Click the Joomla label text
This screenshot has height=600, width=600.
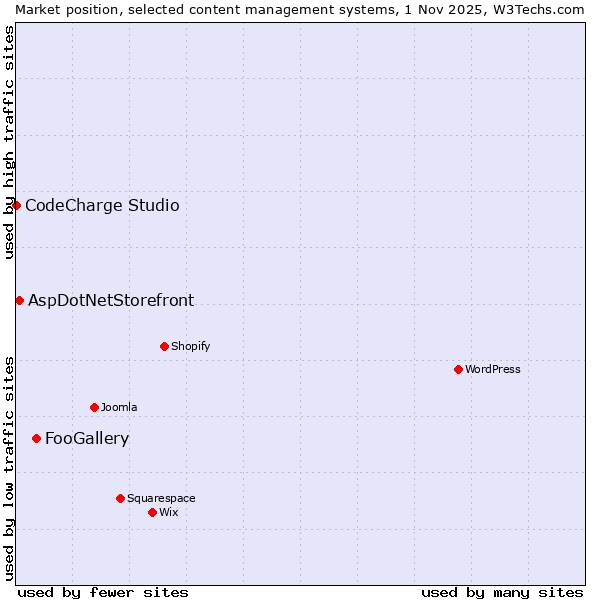click(119, 407)
